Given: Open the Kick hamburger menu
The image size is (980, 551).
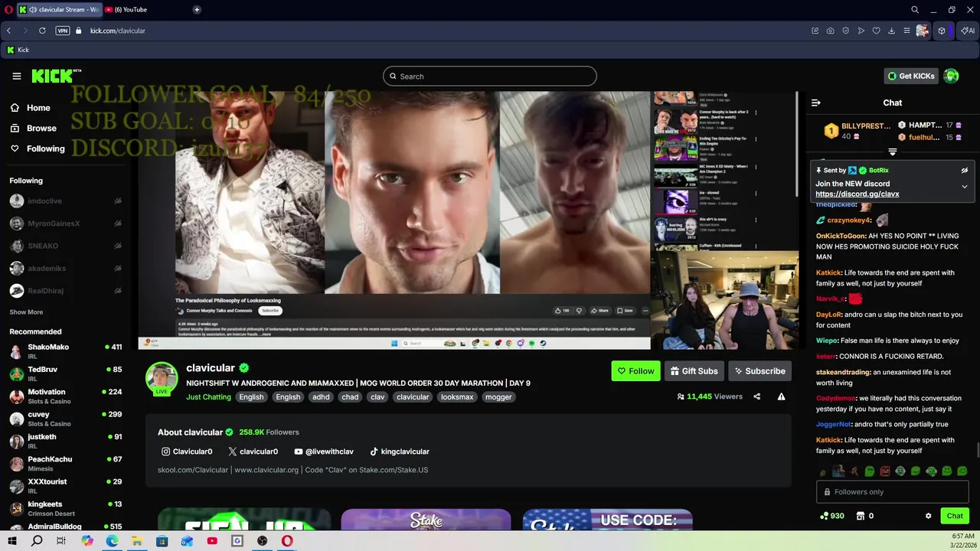Looking at the screenshot, I should 16,76.
